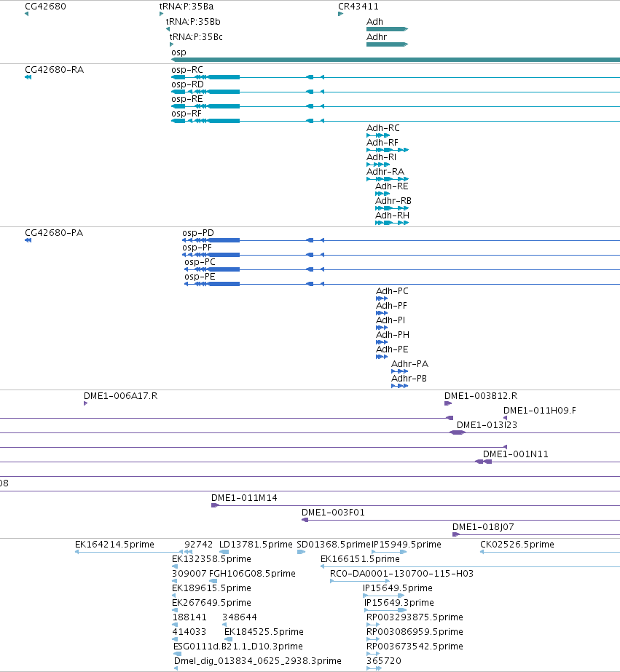Select the EK132358.5prime EST label
The height and width of the screenshot is (672, 620).
[211, 559]
